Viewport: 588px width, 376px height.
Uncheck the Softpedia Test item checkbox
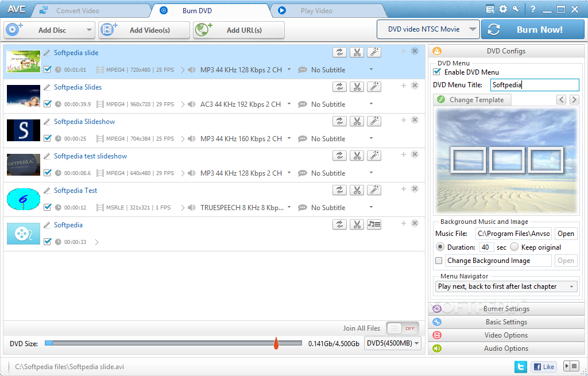click(47, 207)
